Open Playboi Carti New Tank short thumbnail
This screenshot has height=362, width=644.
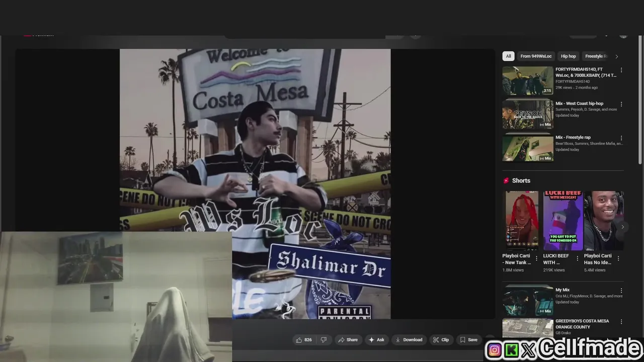point(521,221)
